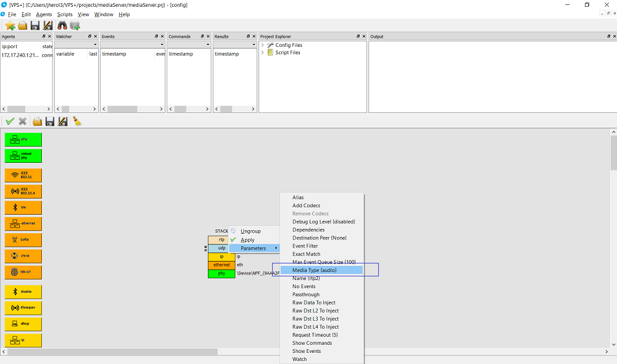
Task: Choose Media Type (audio) from submenu
Action: click(x=315, y=270)
